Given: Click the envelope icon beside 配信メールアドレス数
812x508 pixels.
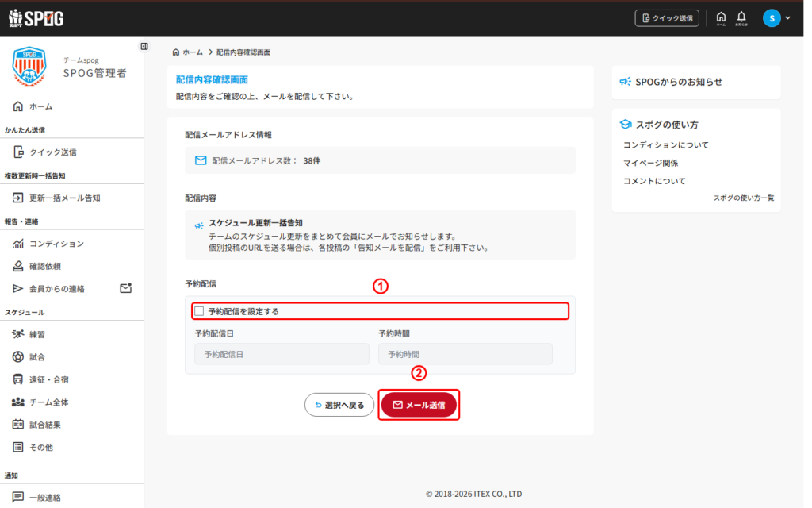Looking at the screenshot, I should point(201,160).
